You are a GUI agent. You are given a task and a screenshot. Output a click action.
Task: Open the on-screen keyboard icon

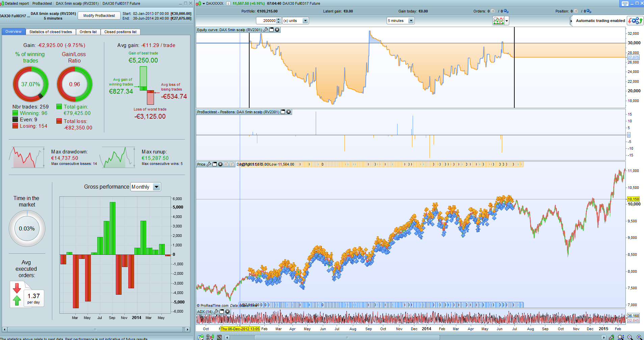coord(625,3)
